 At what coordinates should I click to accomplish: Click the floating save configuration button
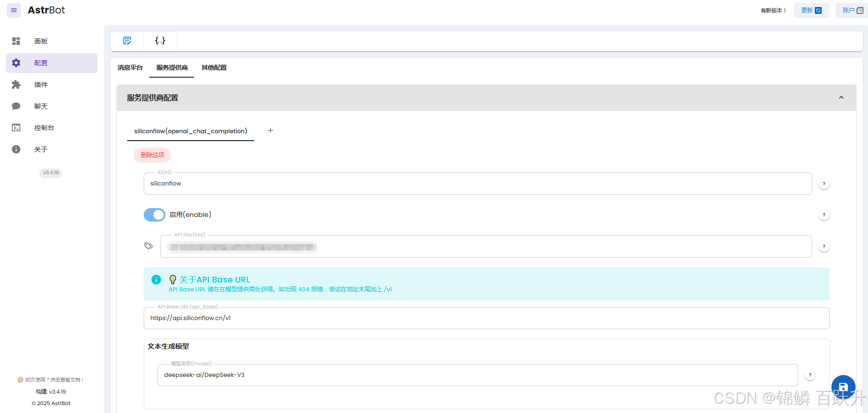pyautogui.click(x=844, y=387)
